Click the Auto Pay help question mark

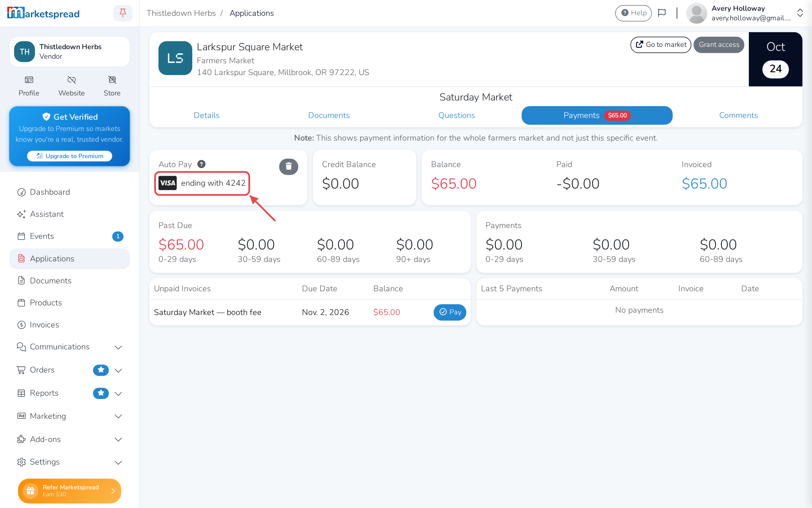point(201,164)
